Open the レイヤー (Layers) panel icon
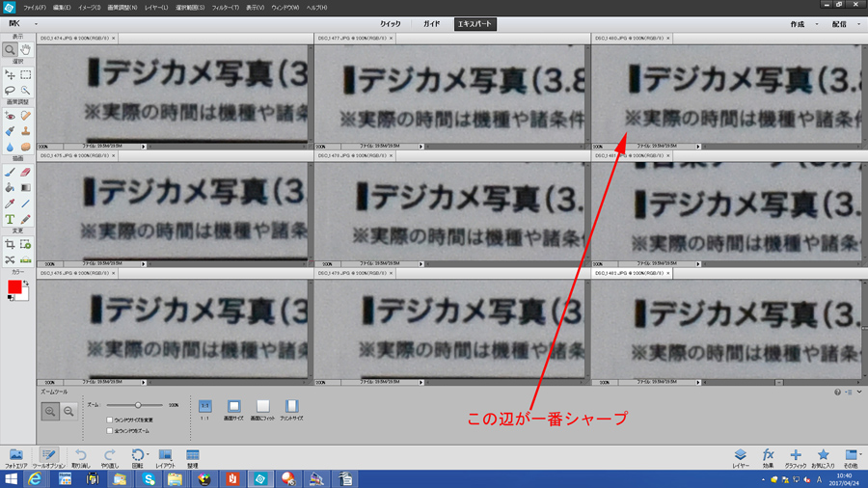Screen dimensions: 868x488 [x=740, y=455]
